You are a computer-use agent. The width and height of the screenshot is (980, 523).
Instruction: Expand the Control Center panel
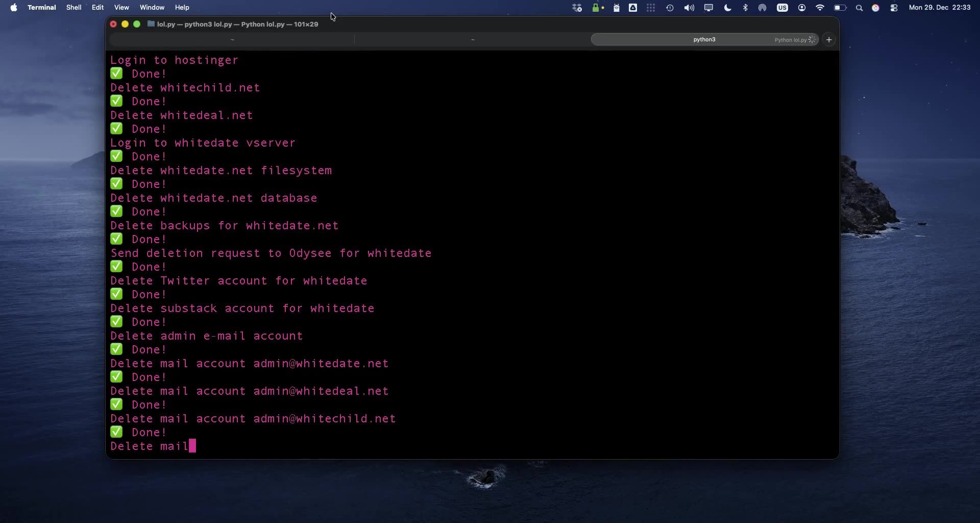pyautogui.click(x=894, y=8)
